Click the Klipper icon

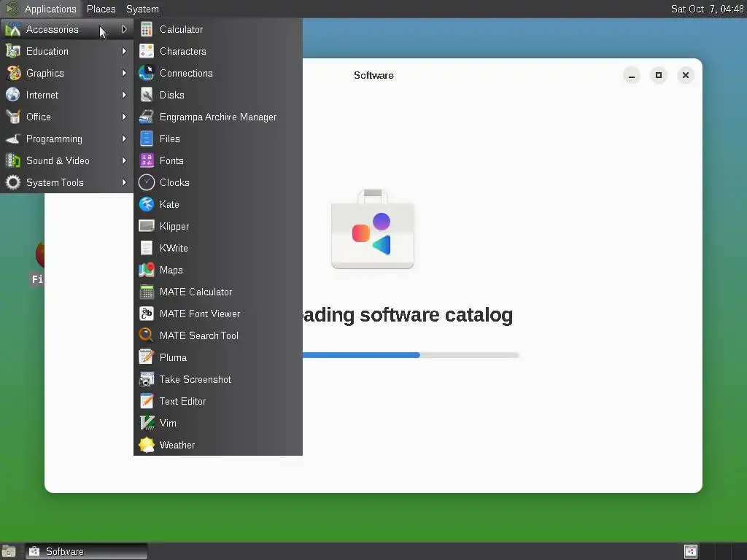[x=146, y=226]
